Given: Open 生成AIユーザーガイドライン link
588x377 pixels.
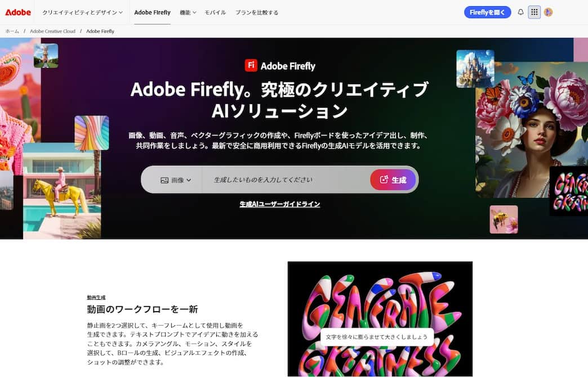Looking at the screenshot, I should pyautogui.click(x=280, y=204).
